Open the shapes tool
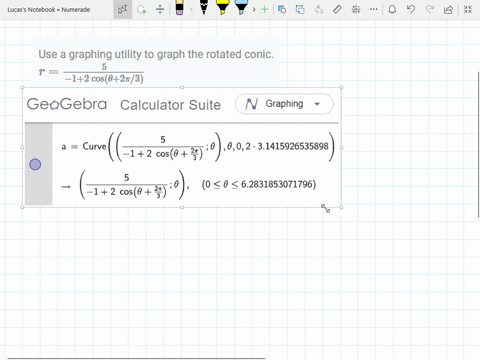Screen dimensions: 480x360 point(282,9)
